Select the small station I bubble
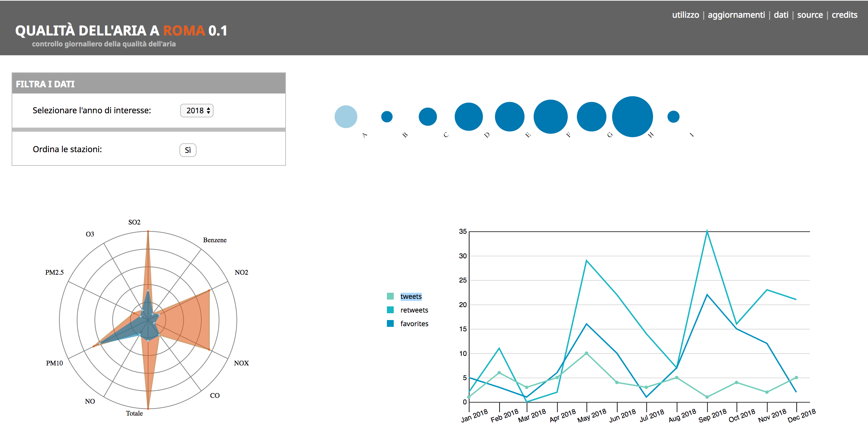The width and height of the screenshot is (868, 434). click(673, 117)
